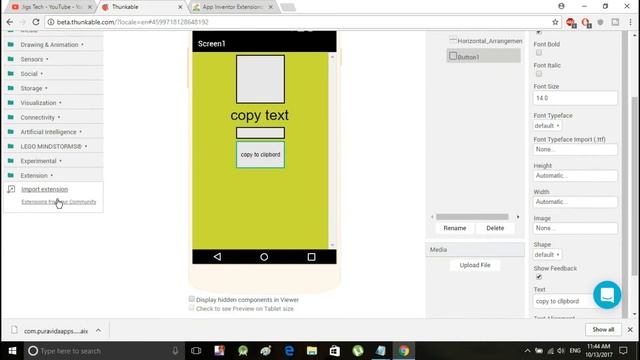The height and width of the screenshot is (360, 640).
Task: Tap the phone preview recent apps square
Action: pyautogui.click(x=311, y=257)
